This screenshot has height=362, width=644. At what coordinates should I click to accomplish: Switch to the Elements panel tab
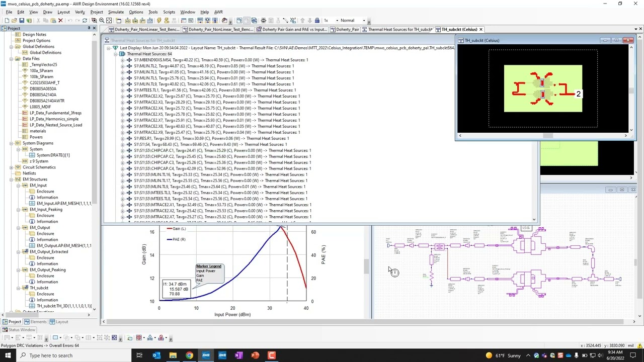(35, 322)
